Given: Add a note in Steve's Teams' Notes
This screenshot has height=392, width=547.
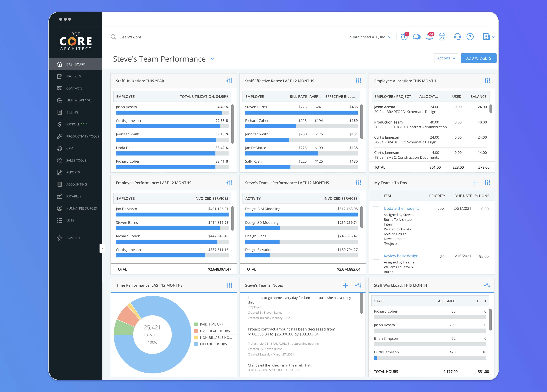Looking at the screenshot, I should tap(345, 285).
